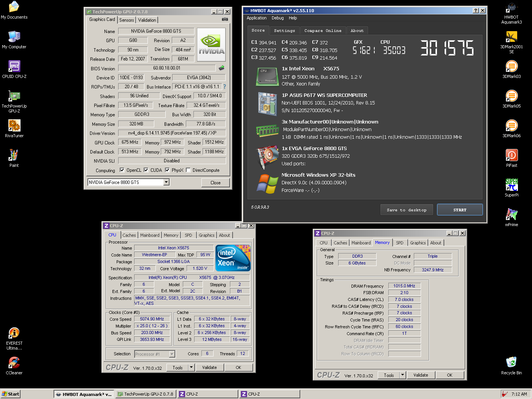Open Debug menu in Aquamark
The height and width of the screenshot is (399, 532).
[277, 18]
